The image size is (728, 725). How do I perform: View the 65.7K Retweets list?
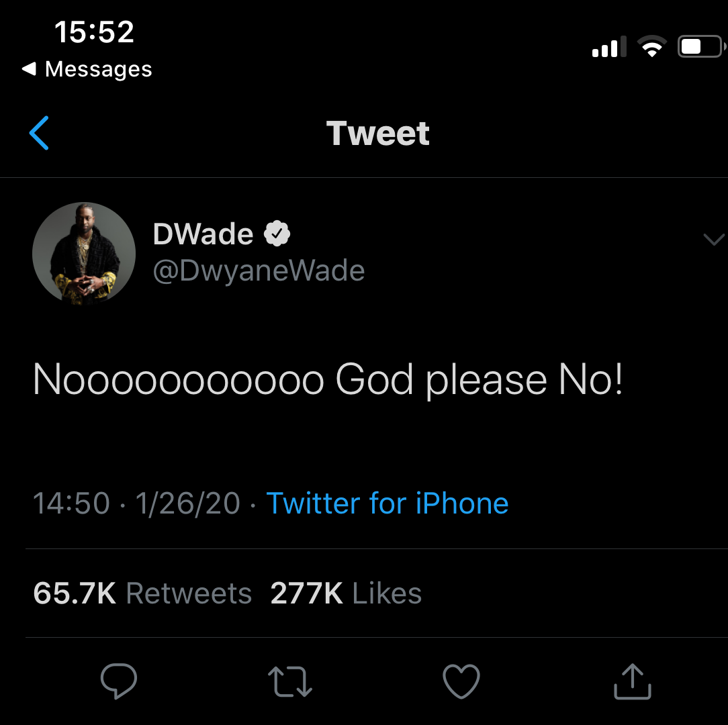click(x=142, y=593)
